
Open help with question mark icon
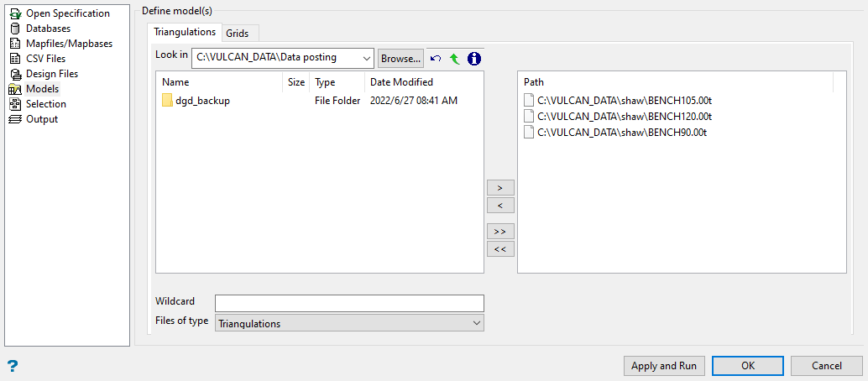click(x=13, y=366)
